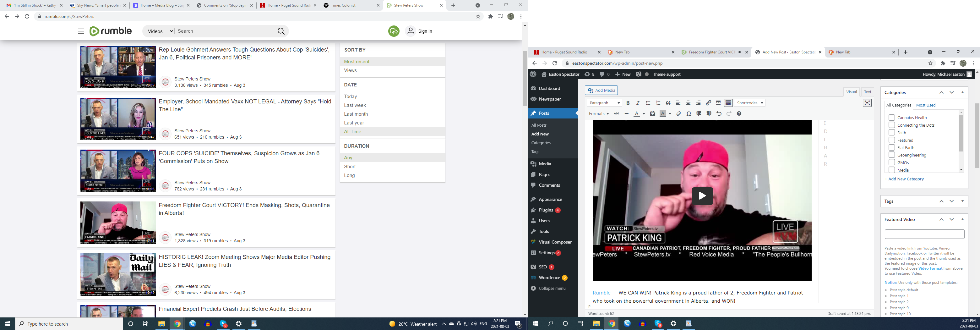Enable distraction-free writing mode
The height and width of the screenshot is (330, 980).
pos(867,103)
